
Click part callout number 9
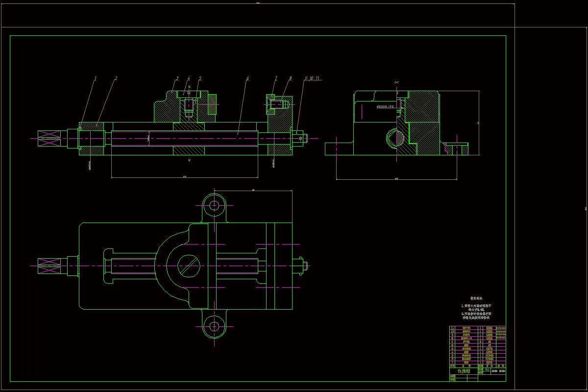pos(305,78)
